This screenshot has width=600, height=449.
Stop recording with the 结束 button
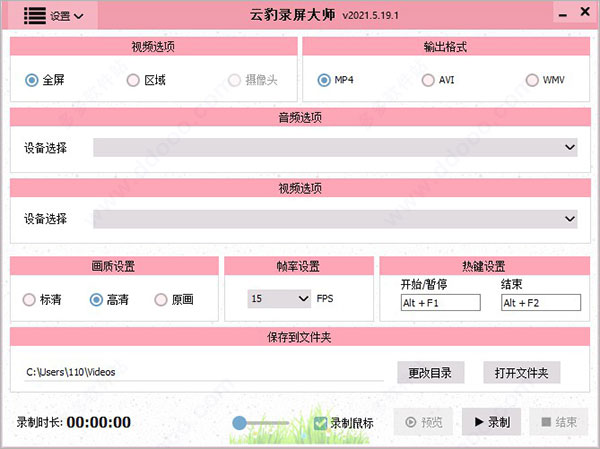point(559,422)
